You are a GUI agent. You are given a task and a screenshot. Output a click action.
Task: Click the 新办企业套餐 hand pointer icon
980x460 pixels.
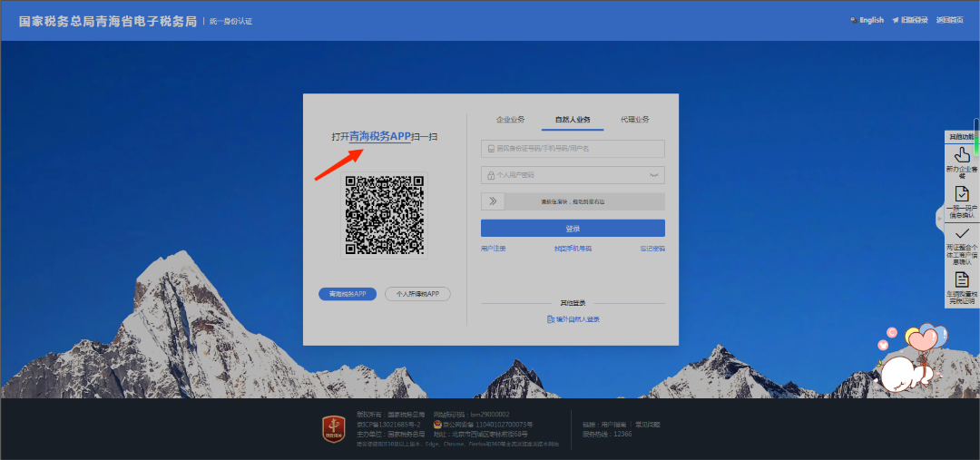pyautogui.click(x=962, y=154)
